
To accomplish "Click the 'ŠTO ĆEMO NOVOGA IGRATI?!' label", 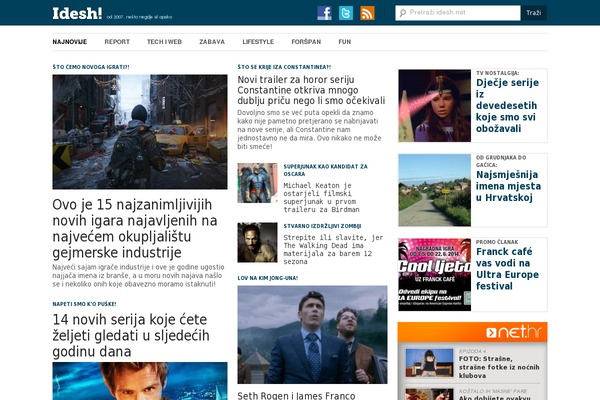I will click(x=91, y=67).
